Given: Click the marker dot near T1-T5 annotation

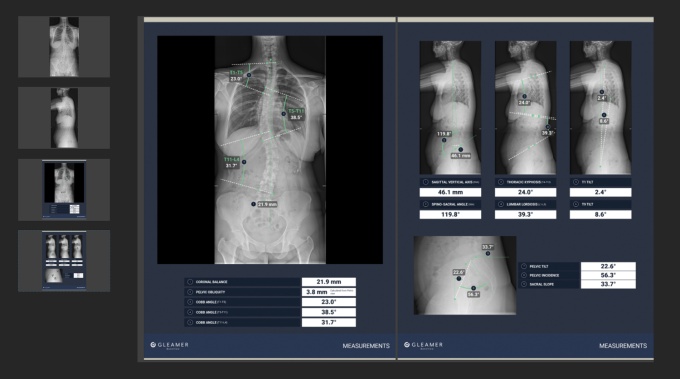Looking at the screenshot, I should 249,75.
